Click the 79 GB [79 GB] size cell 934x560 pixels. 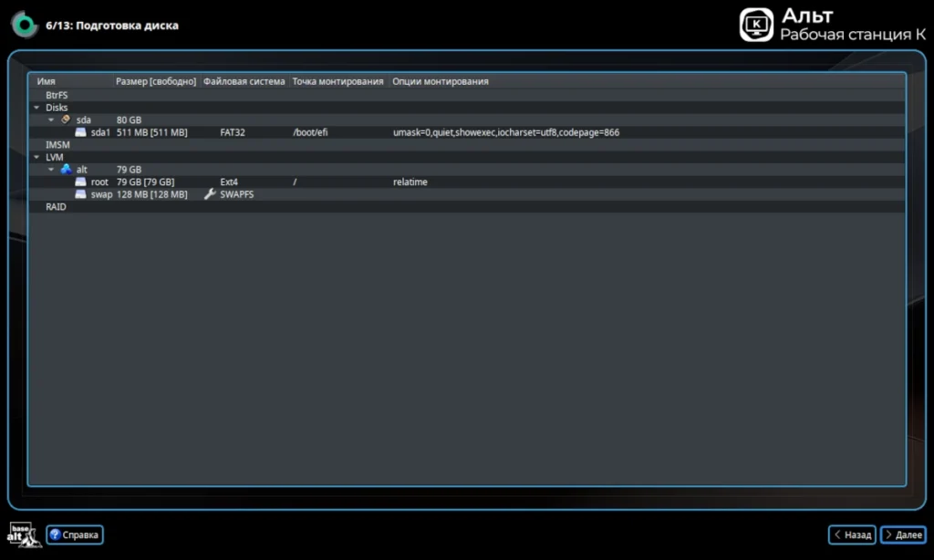pos(145,181)
